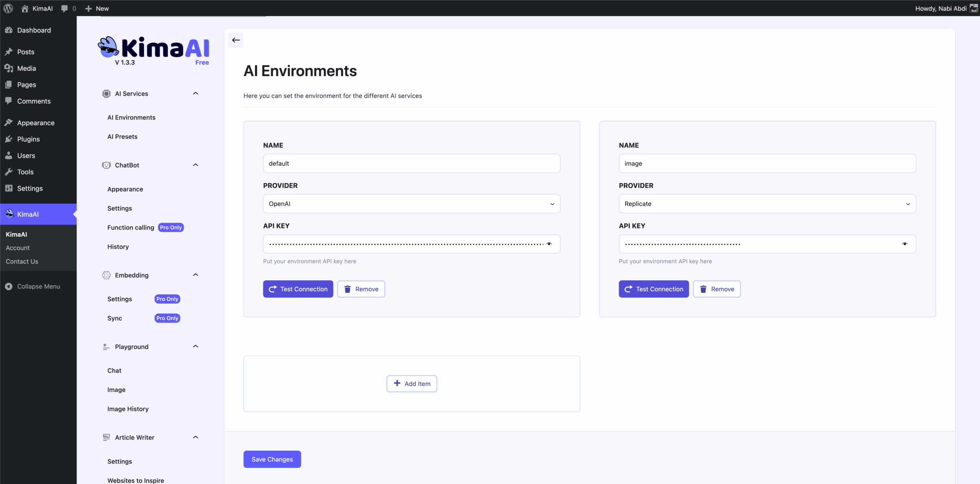Select the AI Services chip icon

(106, 93)
